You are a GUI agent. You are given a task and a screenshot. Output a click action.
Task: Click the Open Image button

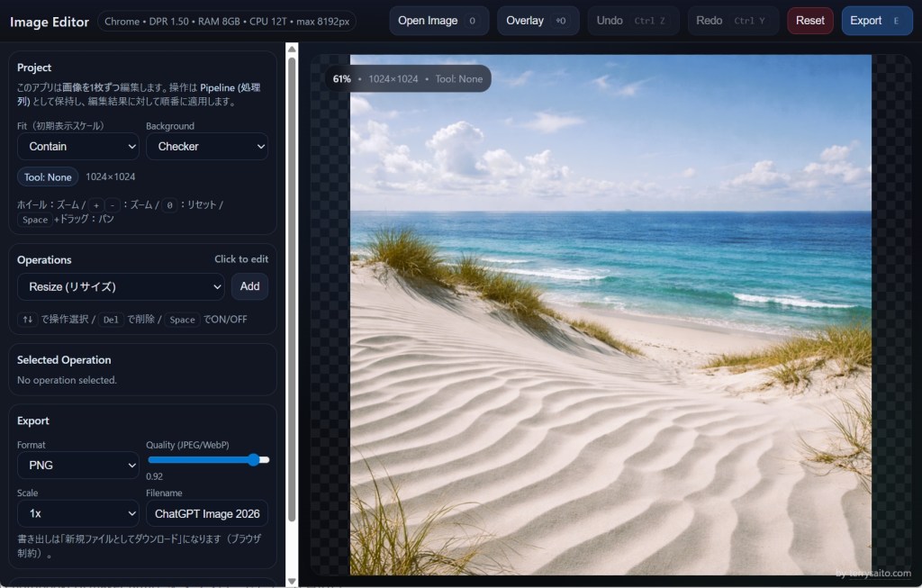pyautogui.click(x=438, y=21)
